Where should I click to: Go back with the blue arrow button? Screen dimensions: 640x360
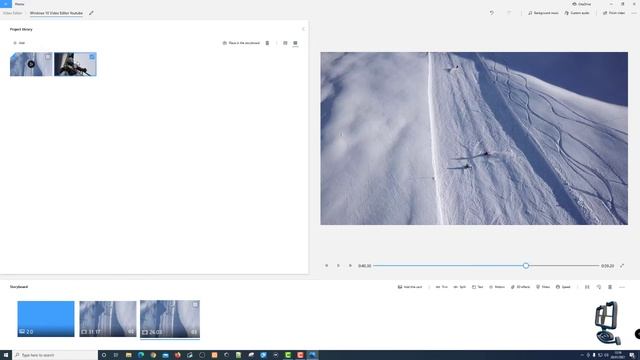[x=6, y=4]
